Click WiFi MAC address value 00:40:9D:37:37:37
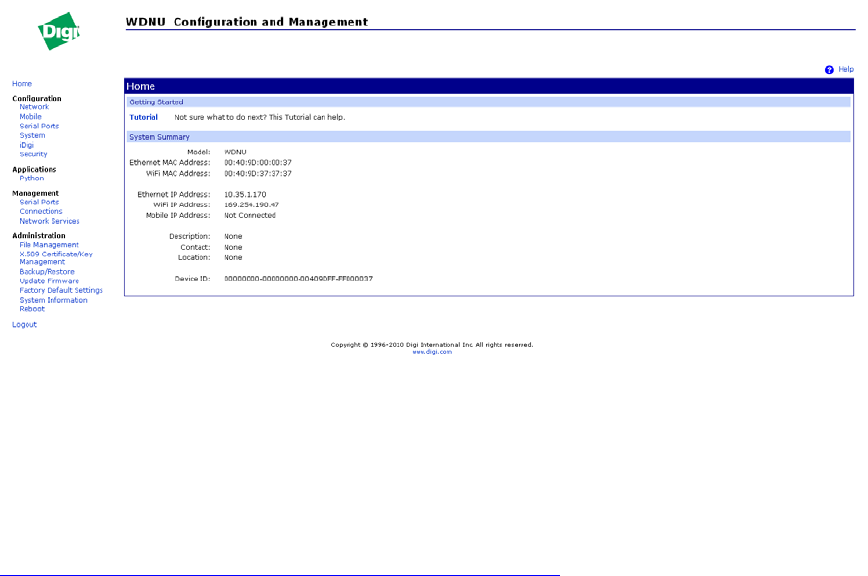This screenshot has width=868, height=576. click(x=258, y=174)
